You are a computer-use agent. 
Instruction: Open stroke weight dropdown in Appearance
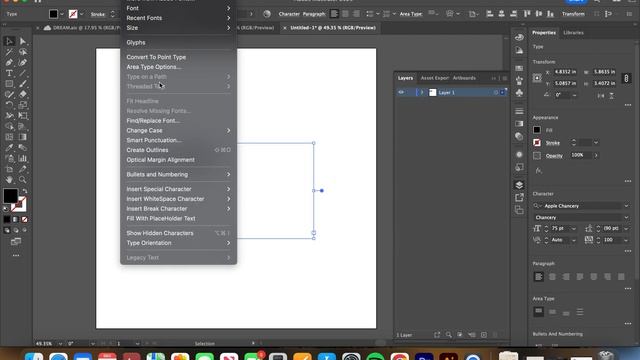click(x=596, y=143)
